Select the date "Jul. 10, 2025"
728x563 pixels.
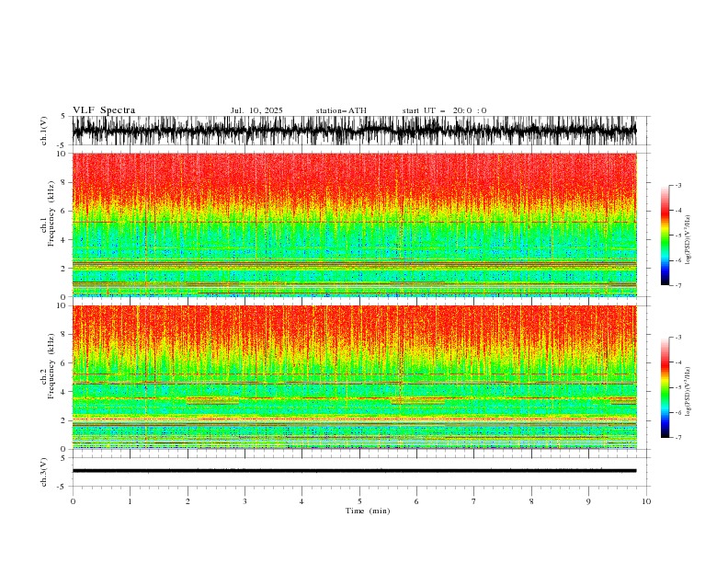click(256, 110)
